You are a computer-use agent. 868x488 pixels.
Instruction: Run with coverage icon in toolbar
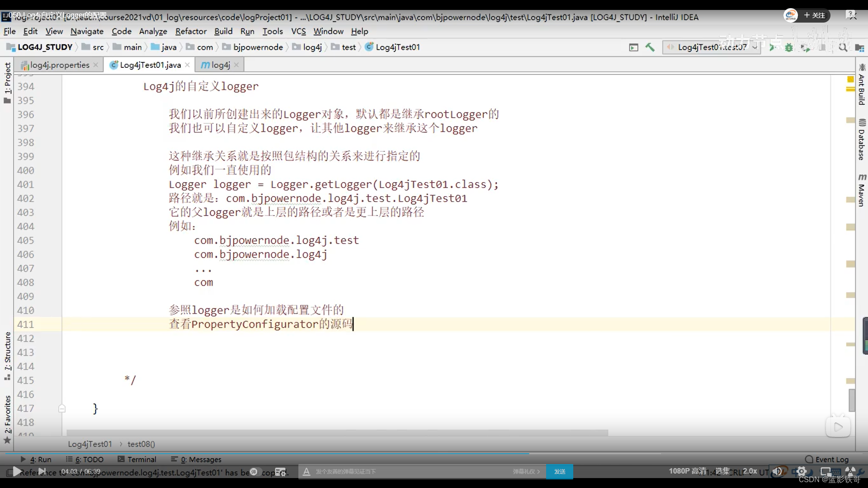tap(805, 47)
